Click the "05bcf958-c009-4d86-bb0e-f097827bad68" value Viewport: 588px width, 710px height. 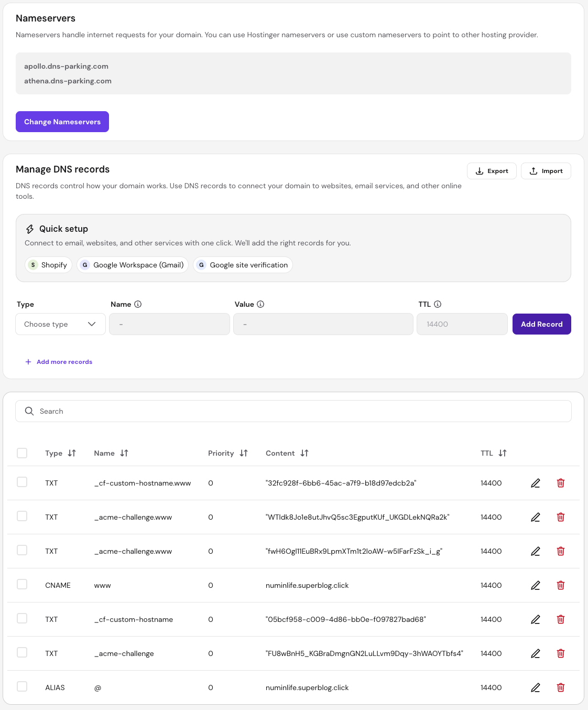coord(346,619)
